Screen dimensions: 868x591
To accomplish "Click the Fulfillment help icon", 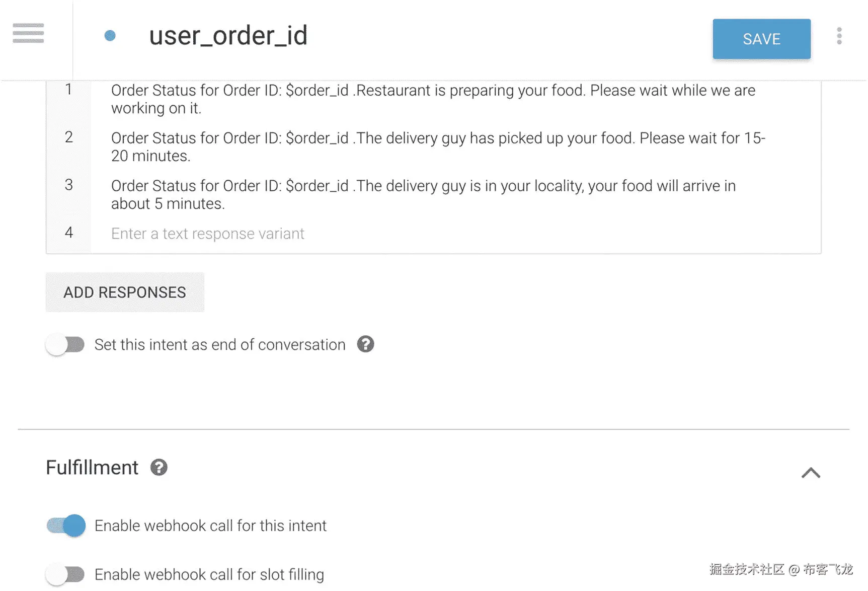I will pos(159,468).
